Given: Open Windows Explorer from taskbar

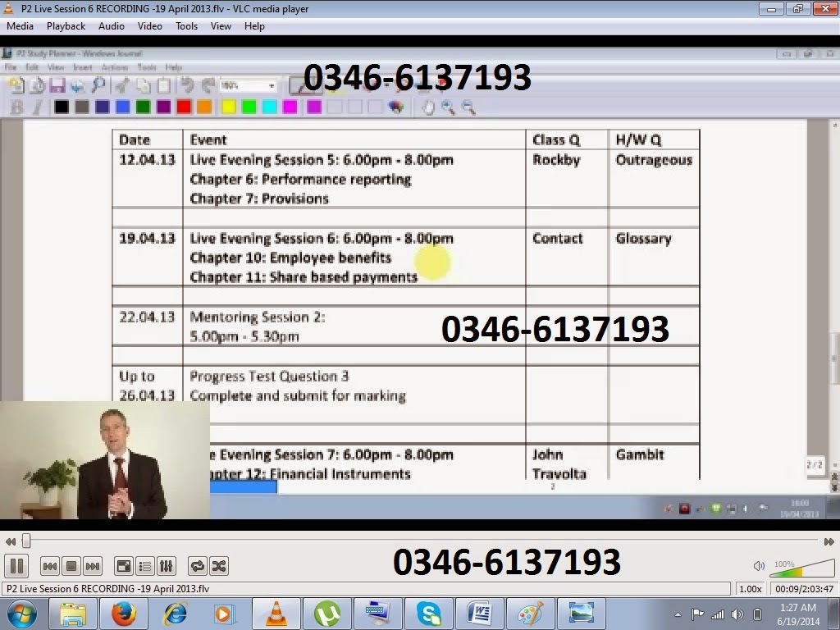Looking at the screenshot, I should (x=73, y=614).
